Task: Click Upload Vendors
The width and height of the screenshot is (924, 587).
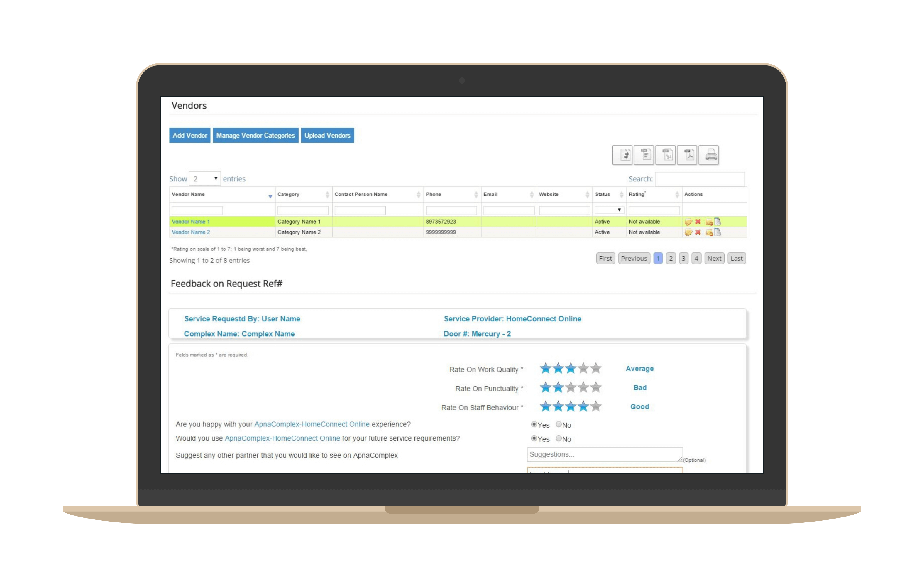Action: click(327, 135)
